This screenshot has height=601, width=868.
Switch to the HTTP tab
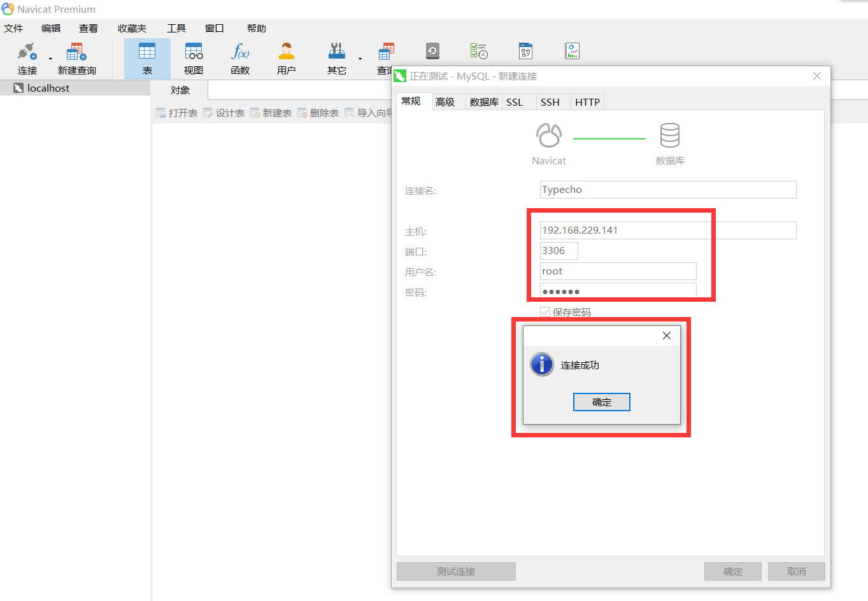(x=588, y=102)
